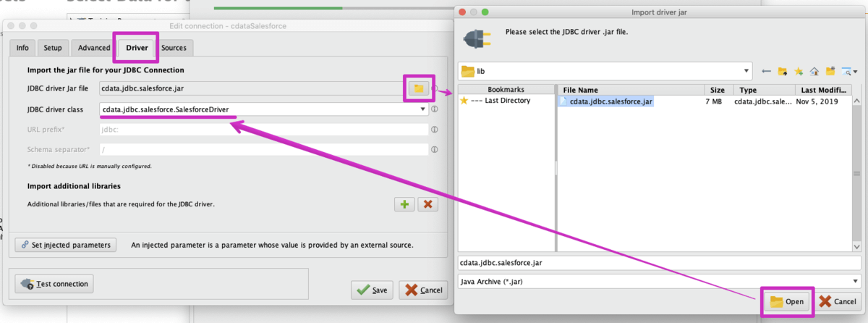Sort by the File Name column
This screenshot has height=323, width=868.
[x=631, y=90]
